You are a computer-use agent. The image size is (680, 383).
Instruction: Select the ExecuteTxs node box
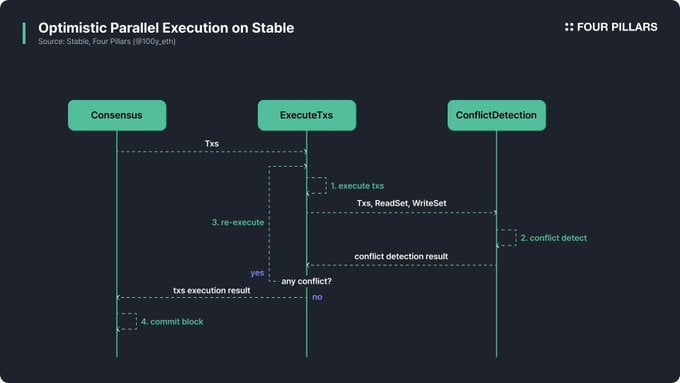pos(307,115)
